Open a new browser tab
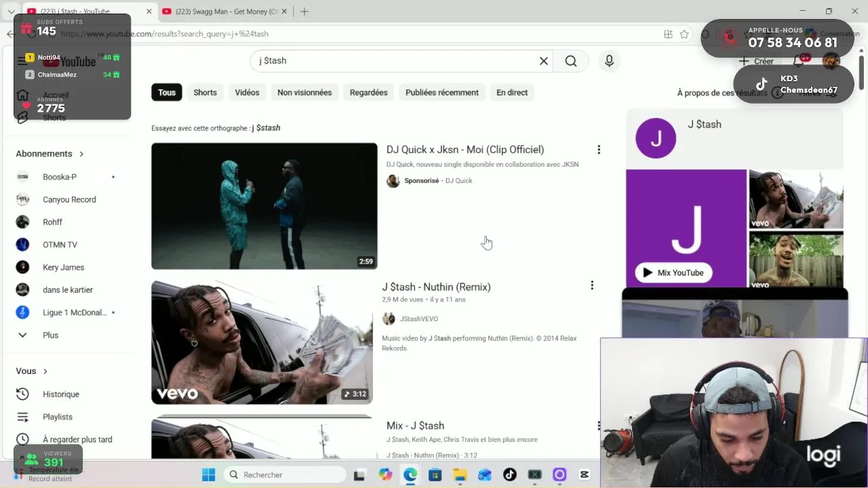Image resolution: width=868 pixels, height=488 pixels. click(304, 12)
